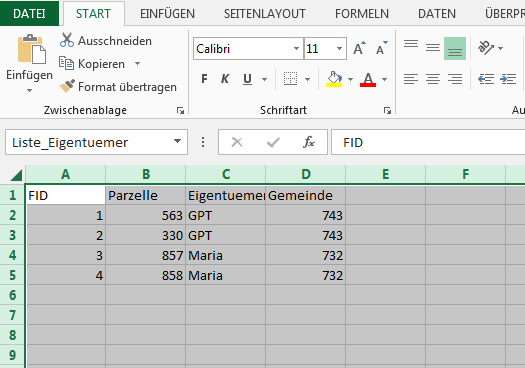This screenshot has width=525, height=368.
Task: Expand the Einfügen paste options arrow
Action: (x=29, y=90)
